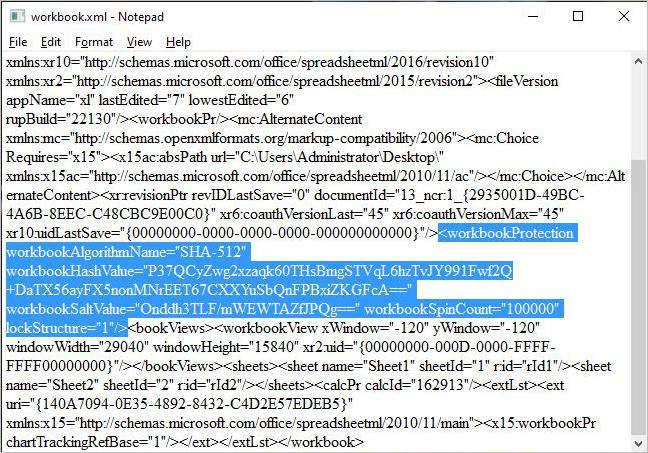Viewport: 648px width, 453px height.
Task: Click the Notepad icon in title bar
Action: click(17, 17)
